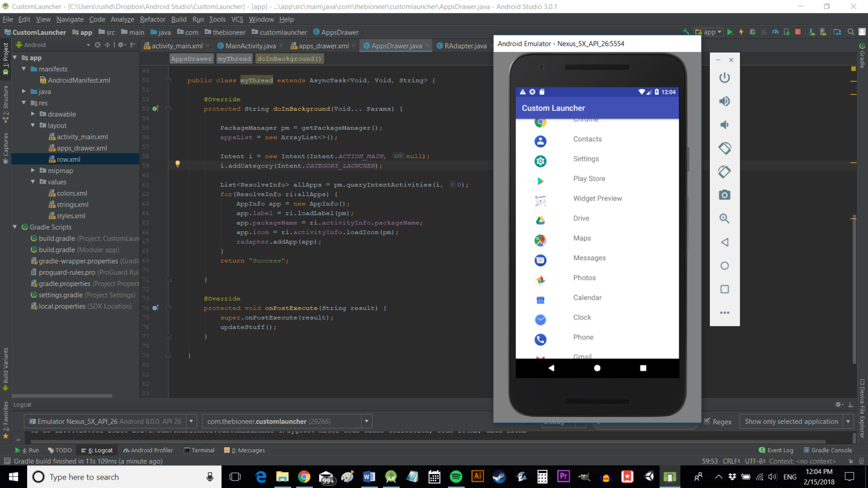Start debugging with the Debug bug icon
This screenshot has height=488, width=868.
pos(753,32)
